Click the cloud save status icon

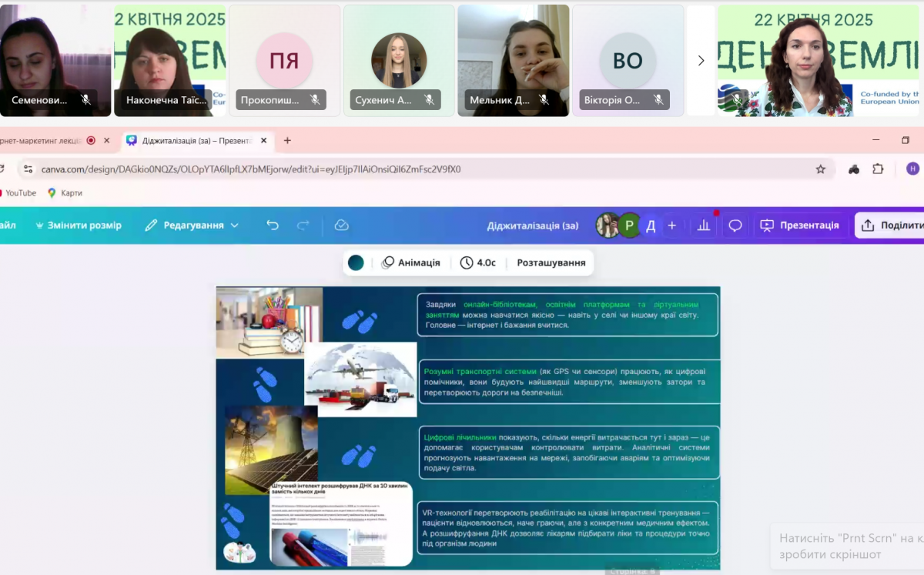pos(342,225)
